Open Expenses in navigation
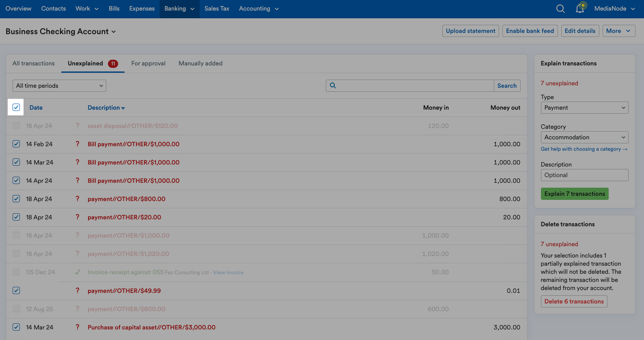Screen dimensions: 644x340 point(142,9)
